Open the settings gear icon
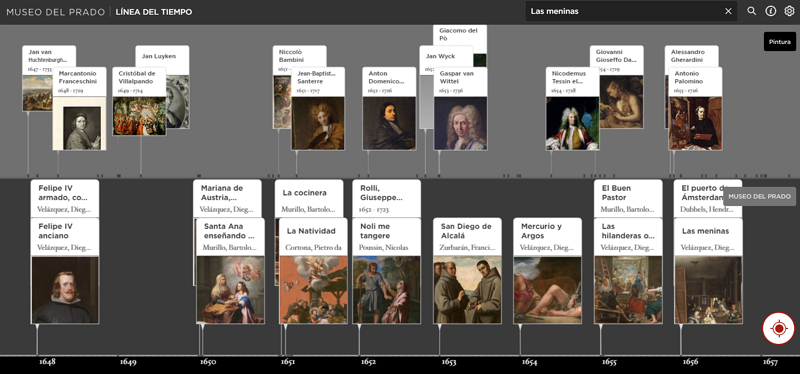The width and height of the screenshot is (800, 374). point(789,11)
